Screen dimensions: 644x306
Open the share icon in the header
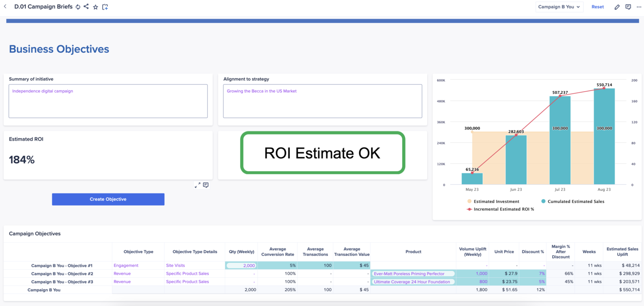(x=86, y=7)
